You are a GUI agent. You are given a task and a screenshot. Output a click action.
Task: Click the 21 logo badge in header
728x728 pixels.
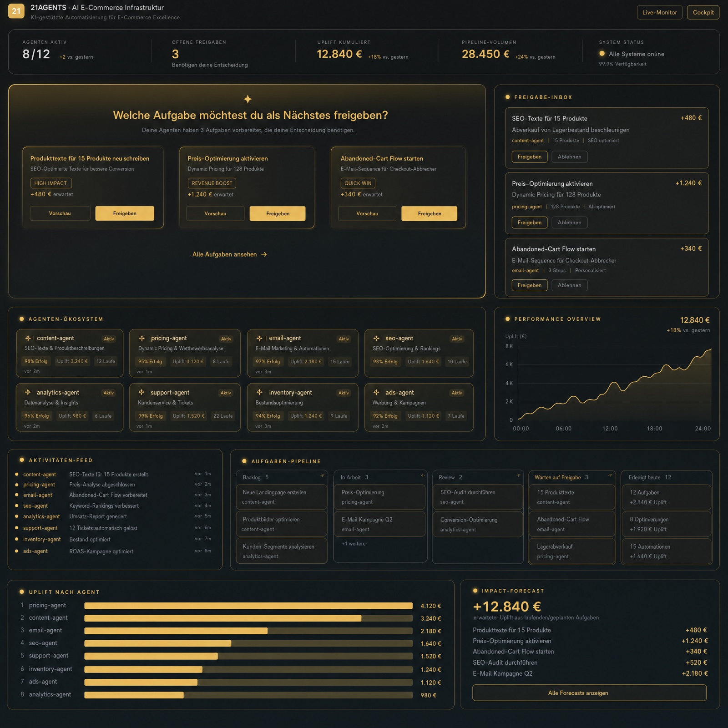tap(16, 11)
